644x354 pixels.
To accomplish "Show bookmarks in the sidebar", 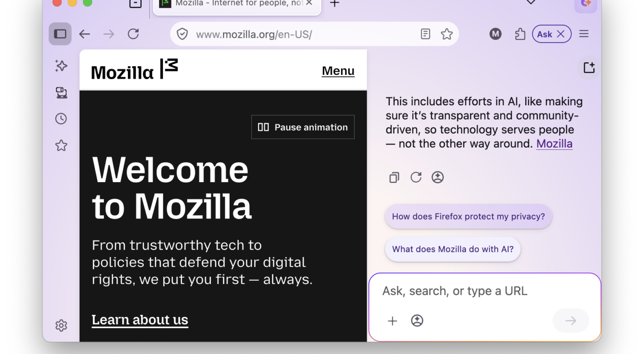I will click(61, 145).
